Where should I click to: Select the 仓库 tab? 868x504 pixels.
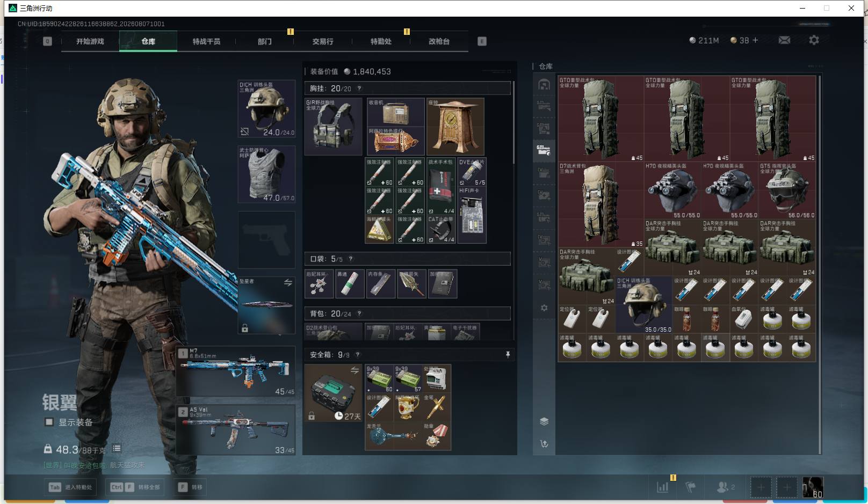tap(148, 41)
